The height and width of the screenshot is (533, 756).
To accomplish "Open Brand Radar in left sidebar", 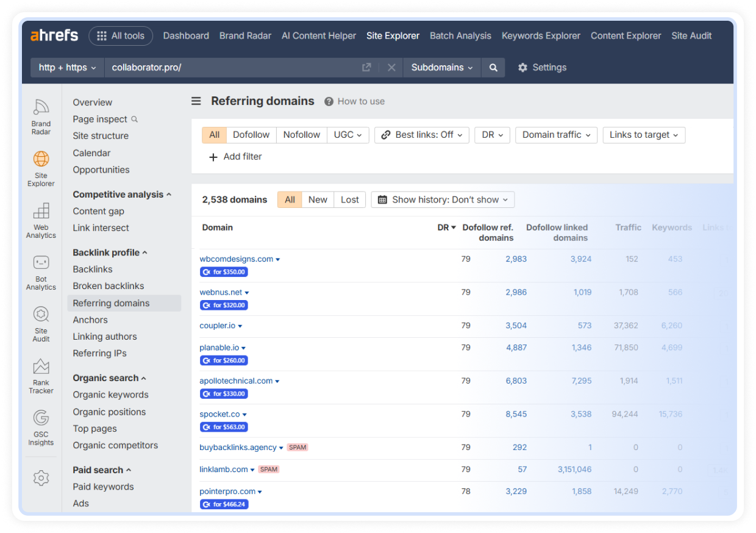I will coord(41,115).
